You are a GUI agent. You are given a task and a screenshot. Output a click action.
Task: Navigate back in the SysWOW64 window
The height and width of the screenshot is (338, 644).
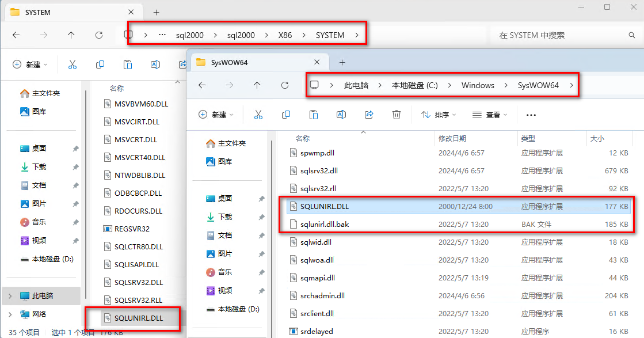click(x=201, y=85)
